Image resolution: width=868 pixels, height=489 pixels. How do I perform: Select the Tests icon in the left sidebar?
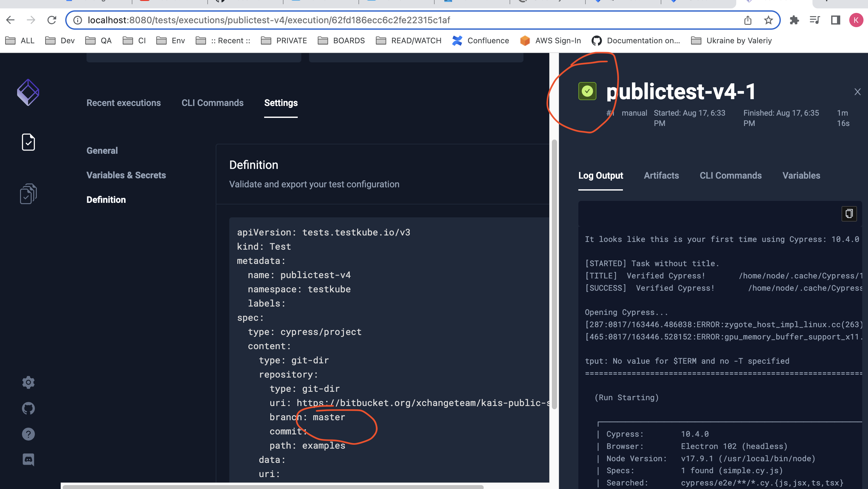(x=28, y=142)
